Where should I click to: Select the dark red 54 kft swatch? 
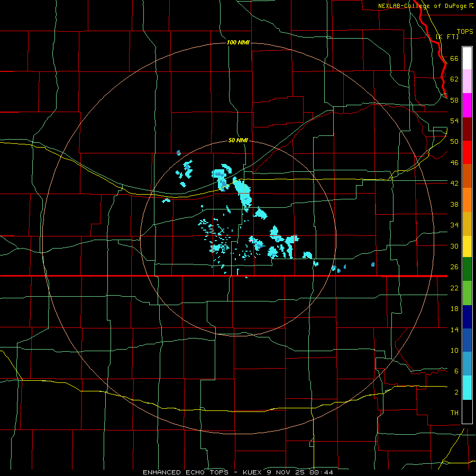click(x=467, y=129)
